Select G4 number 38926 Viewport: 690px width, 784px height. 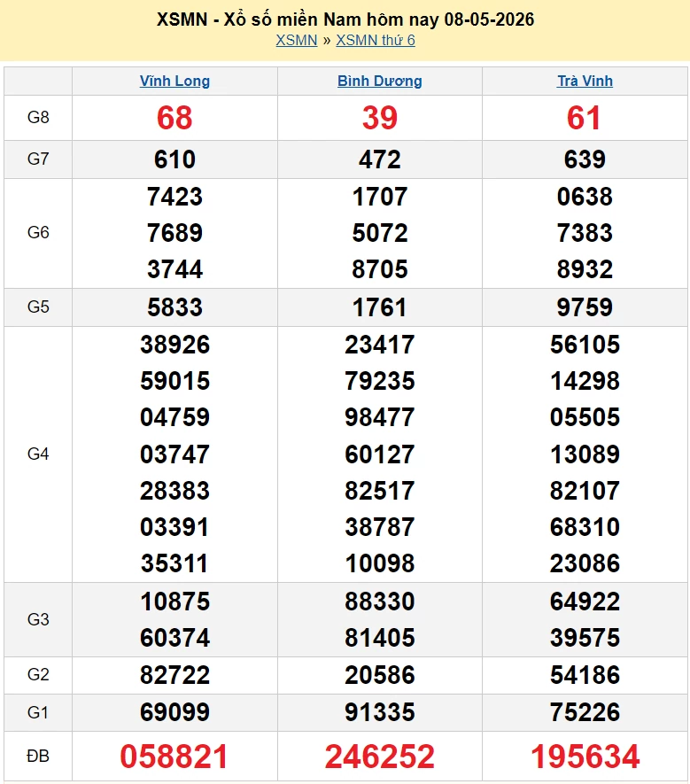[x=174, y=345]
